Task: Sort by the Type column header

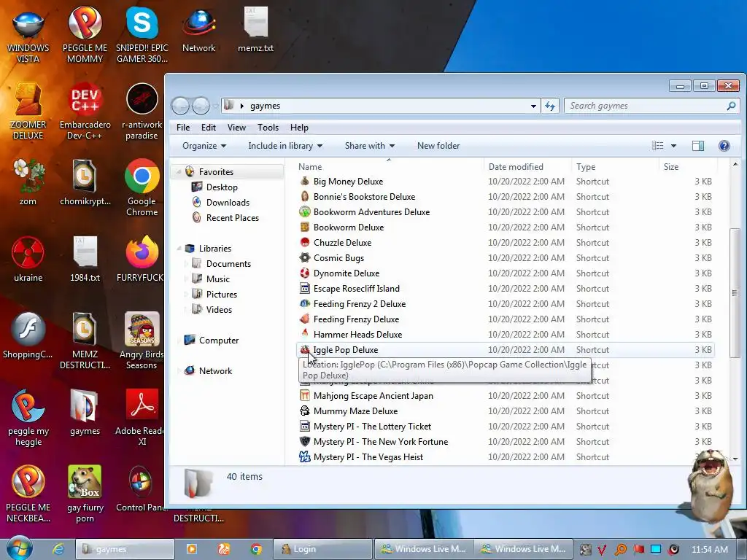Action: click(616, 167)
